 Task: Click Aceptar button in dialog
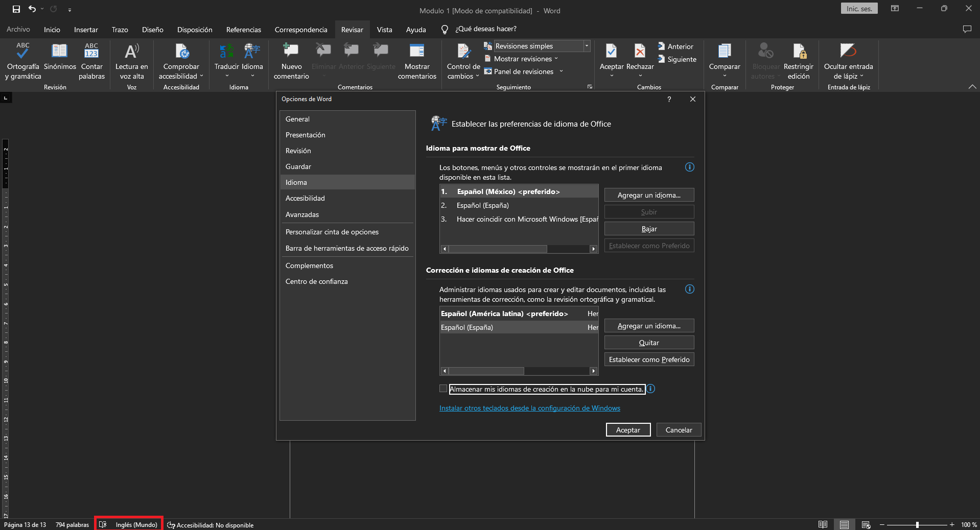point(628,430)
